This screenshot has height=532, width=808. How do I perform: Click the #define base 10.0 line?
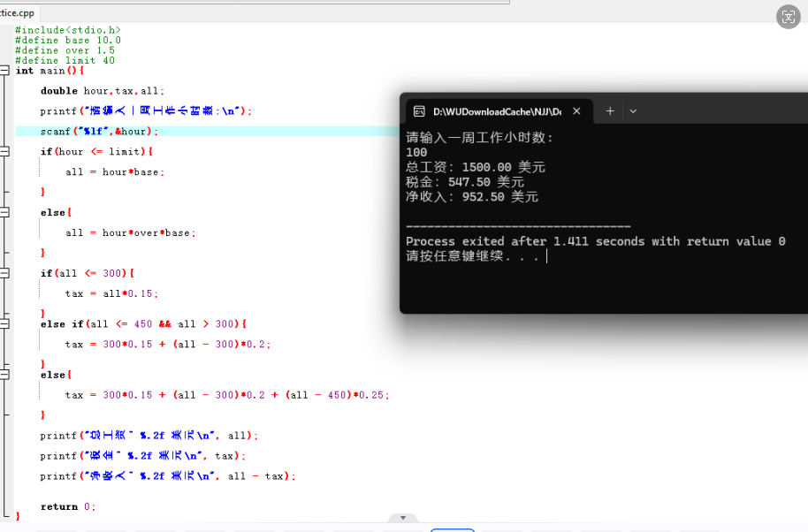[x=67, y=40]
